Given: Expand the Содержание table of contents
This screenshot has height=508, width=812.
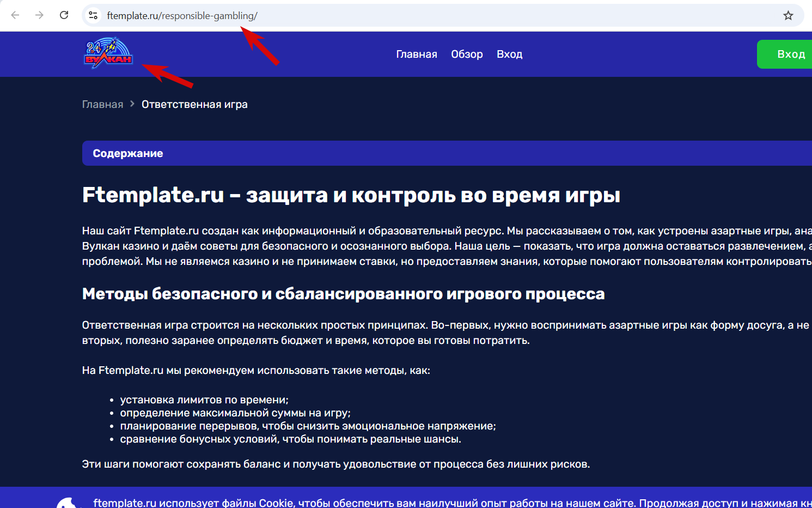Looking at the screenshot, I should 447,153.
